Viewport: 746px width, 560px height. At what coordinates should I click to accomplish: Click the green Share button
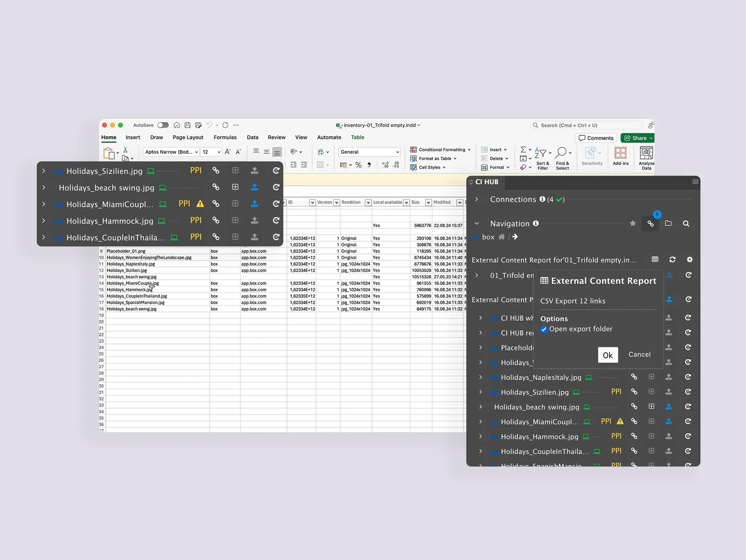coord(637,138)
